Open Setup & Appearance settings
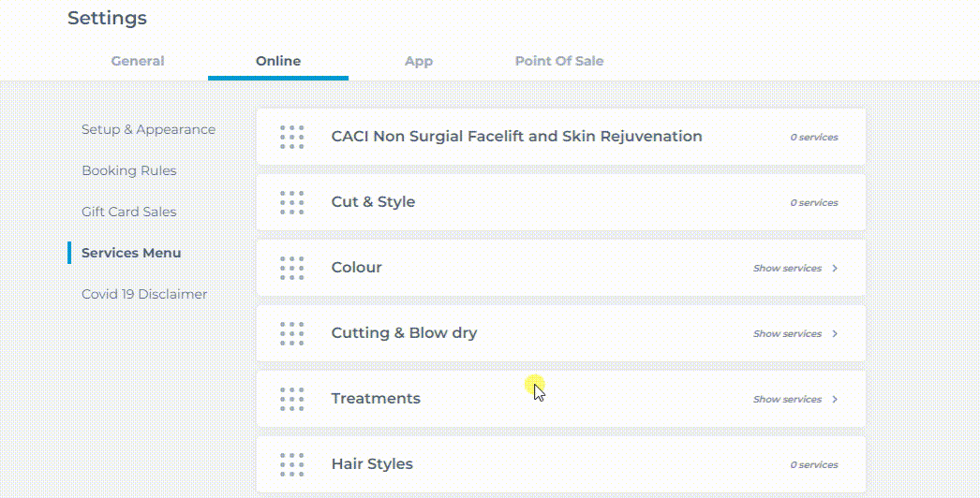The height and width of the screenshot is (498, 980). 149,129
